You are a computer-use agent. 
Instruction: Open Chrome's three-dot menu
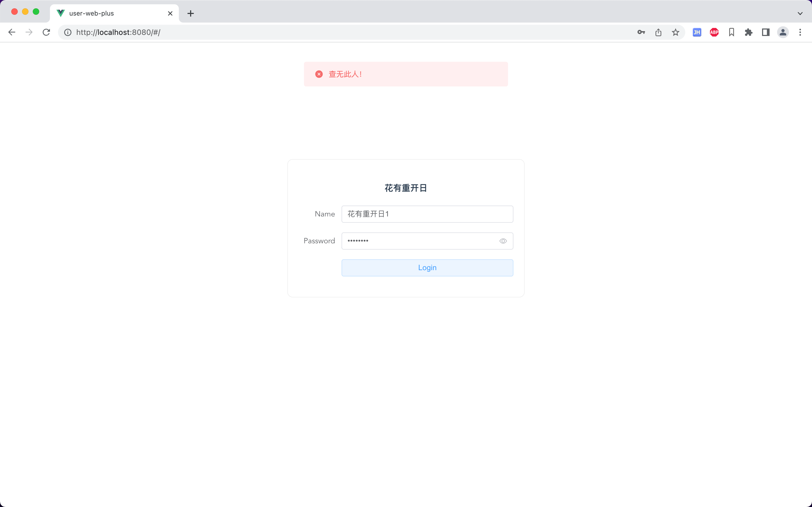point(800,32)
